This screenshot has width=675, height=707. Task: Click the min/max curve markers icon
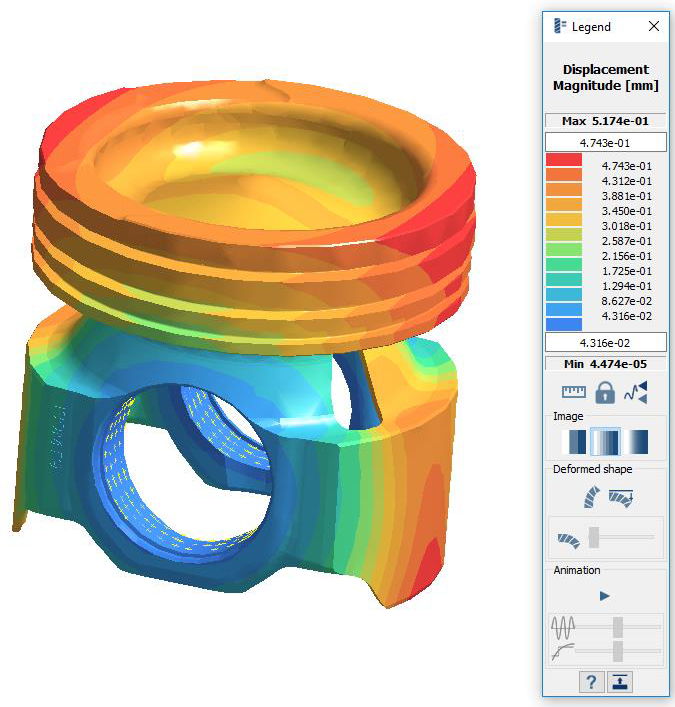pyautogui.click(x=635, y=392)
